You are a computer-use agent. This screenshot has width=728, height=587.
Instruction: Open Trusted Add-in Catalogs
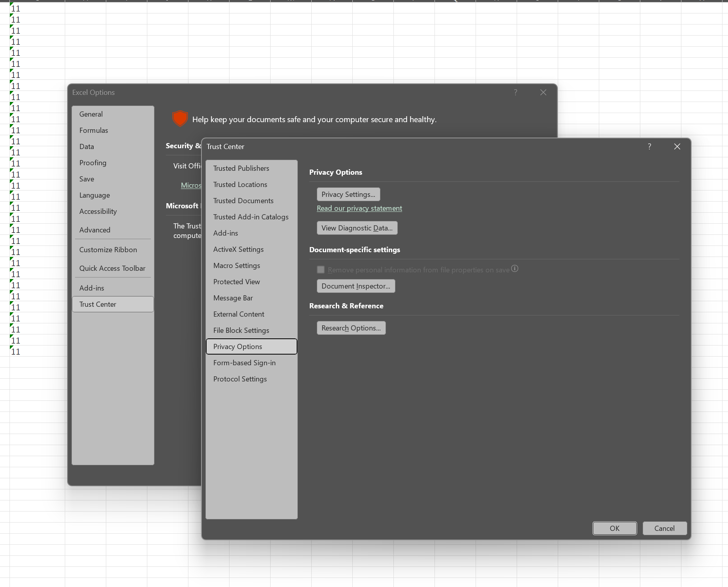(x=252, y=217)
